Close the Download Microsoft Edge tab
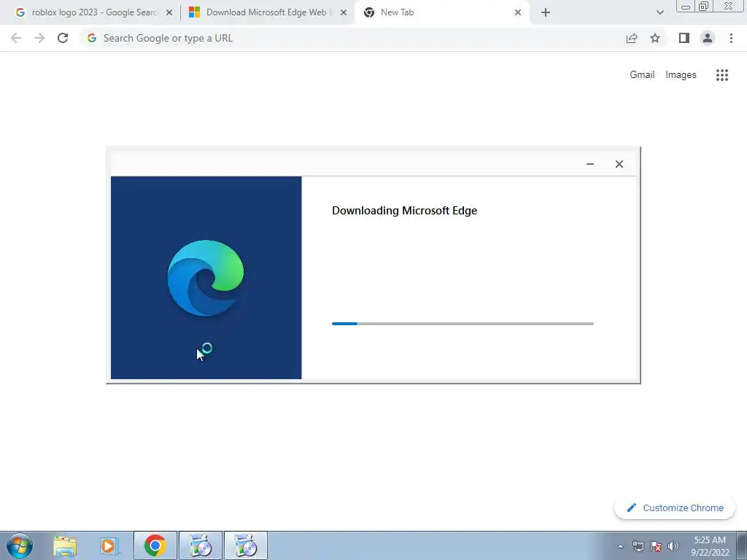This screenshot has height=560, width=747. 344,13
